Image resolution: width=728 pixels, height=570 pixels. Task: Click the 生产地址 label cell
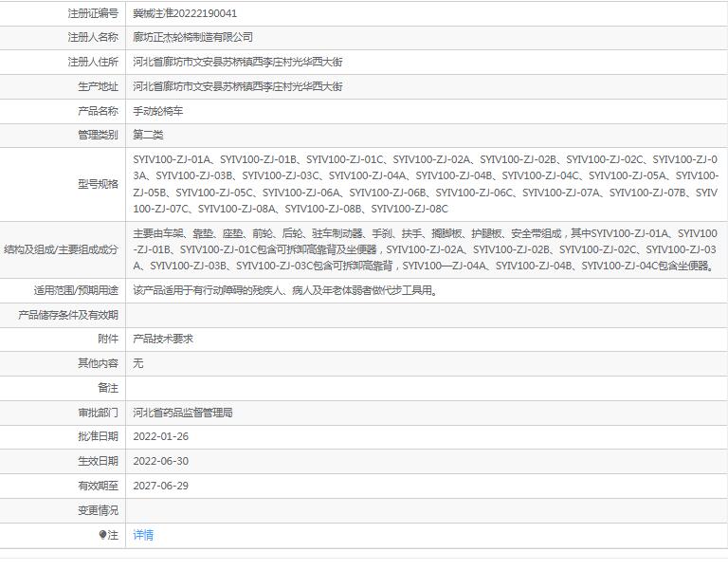pyautogui.click(x=63, y=86)
